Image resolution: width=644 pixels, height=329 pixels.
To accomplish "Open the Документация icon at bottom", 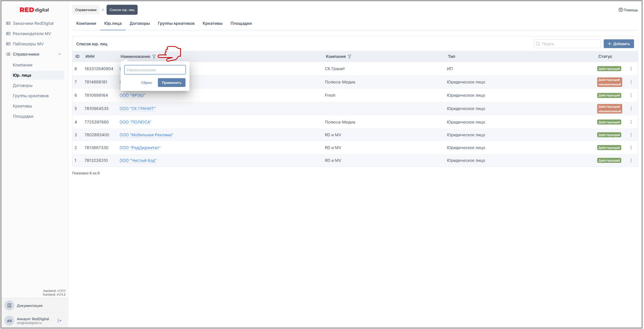I will [9, 305].
